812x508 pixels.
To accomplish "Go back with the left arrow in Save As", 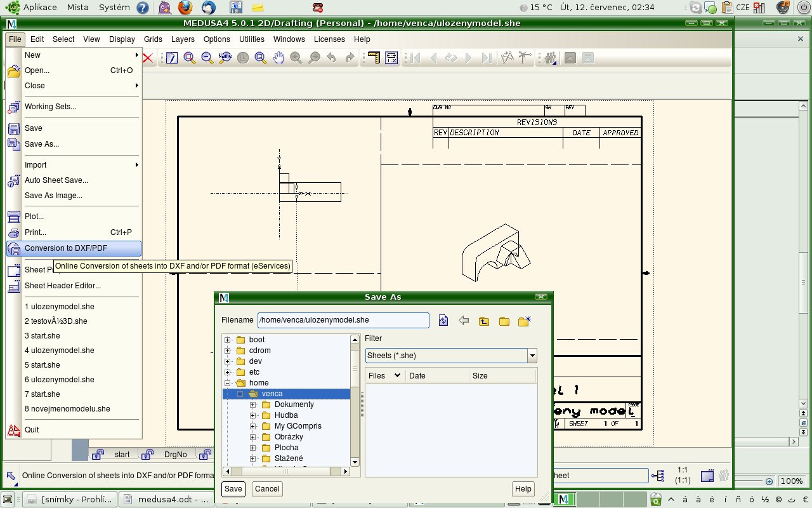I will coord(464,321).
